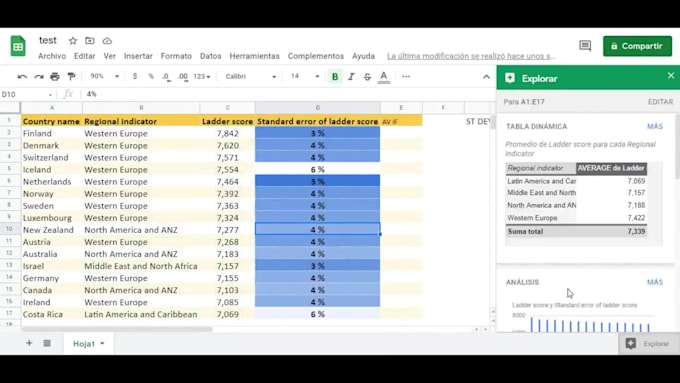Open the Ayuda menu

[x=363, y=56]
